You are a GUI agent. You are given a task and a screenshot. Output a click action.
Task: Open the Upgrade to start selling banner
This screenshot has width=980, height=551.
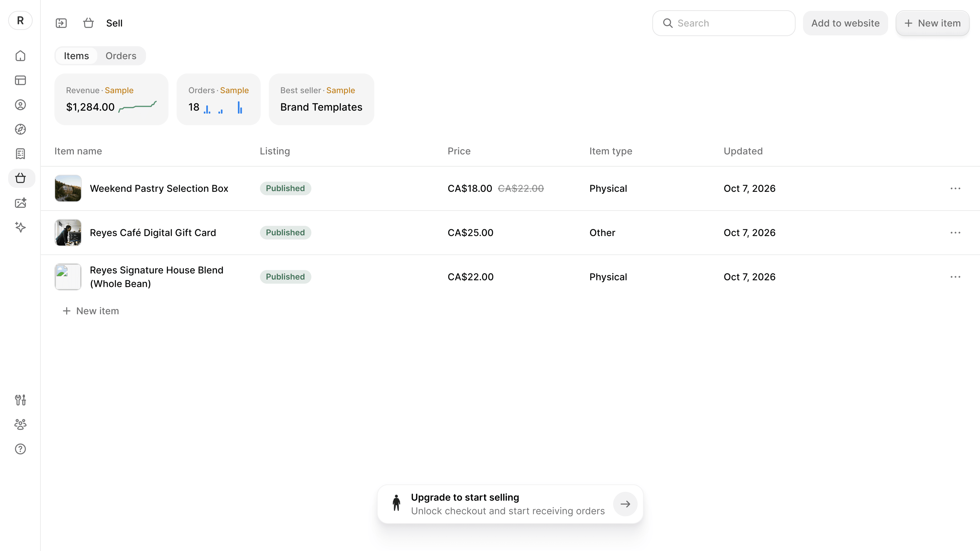[510, 504]
